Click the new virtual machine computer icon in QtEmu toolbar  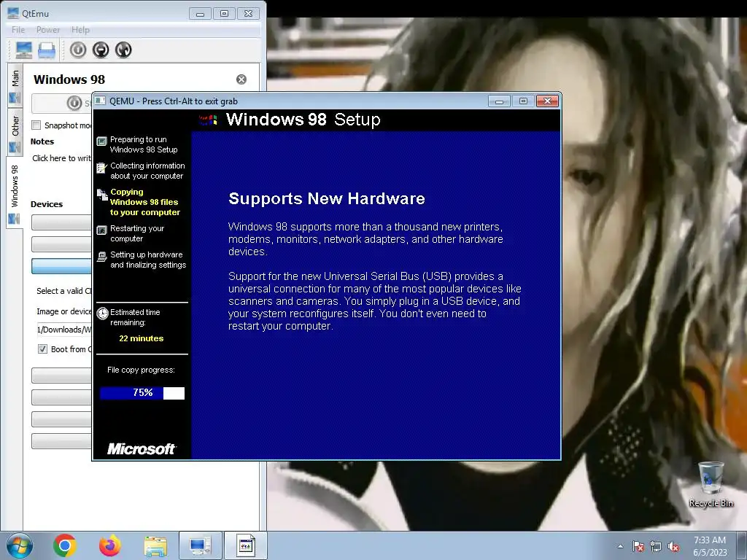point(24,50)
